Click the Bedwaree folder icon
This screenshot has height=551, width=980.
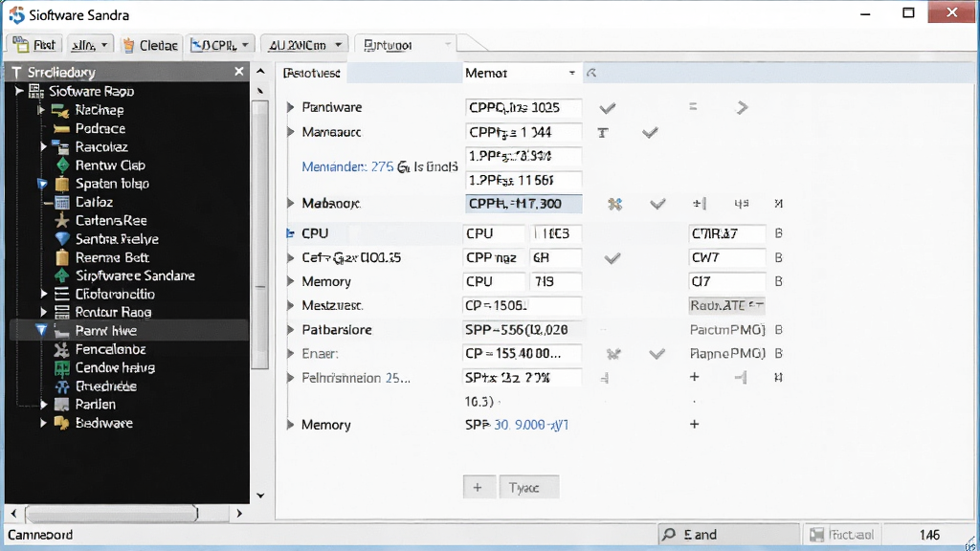click(61, 423)
